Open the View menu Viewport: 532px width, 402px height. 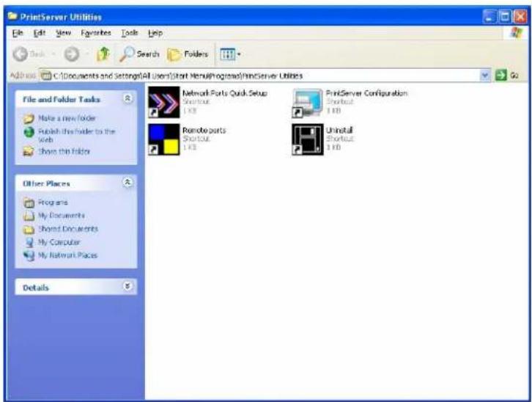click(63, 33)
